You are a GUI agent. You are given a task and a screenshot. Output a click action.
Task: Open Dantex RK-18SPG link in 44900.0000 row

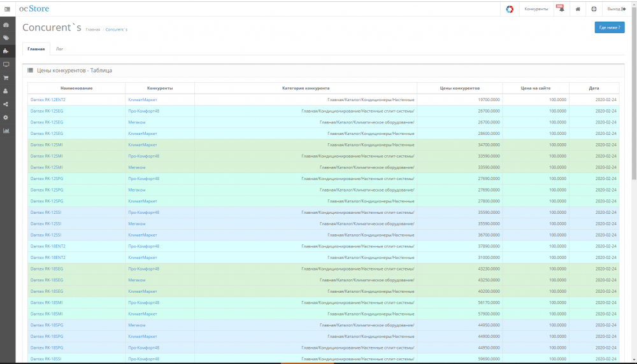[x=47, y=337]
